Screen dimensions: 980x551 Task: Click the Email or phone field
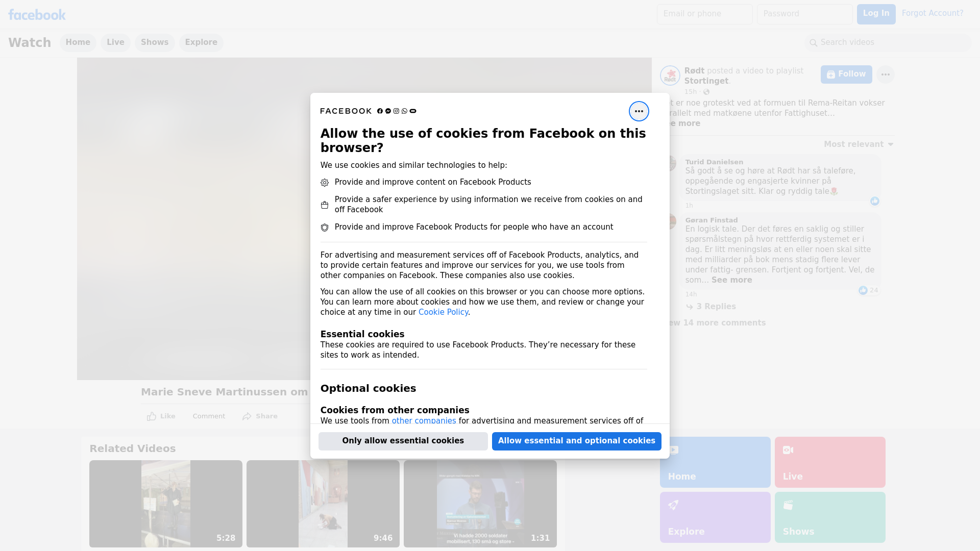pos(704,14)
